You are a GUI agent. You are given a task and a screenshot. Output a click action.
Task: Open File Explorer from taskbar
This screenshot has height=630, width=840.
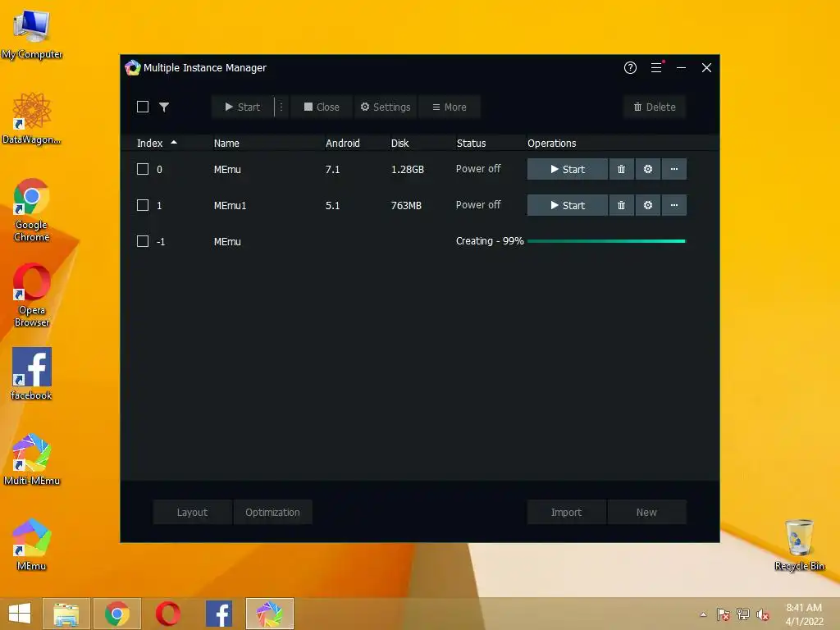click(66, 614)
